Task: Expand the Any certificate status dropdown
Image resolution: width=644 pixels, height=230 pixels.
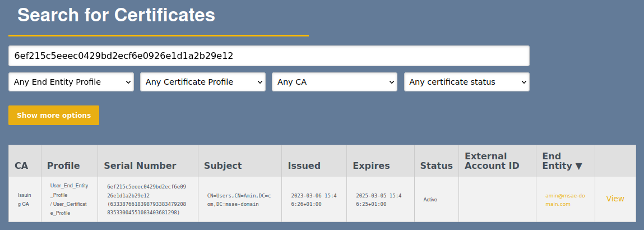Action: pyautogui.click(x=466, y=82)
